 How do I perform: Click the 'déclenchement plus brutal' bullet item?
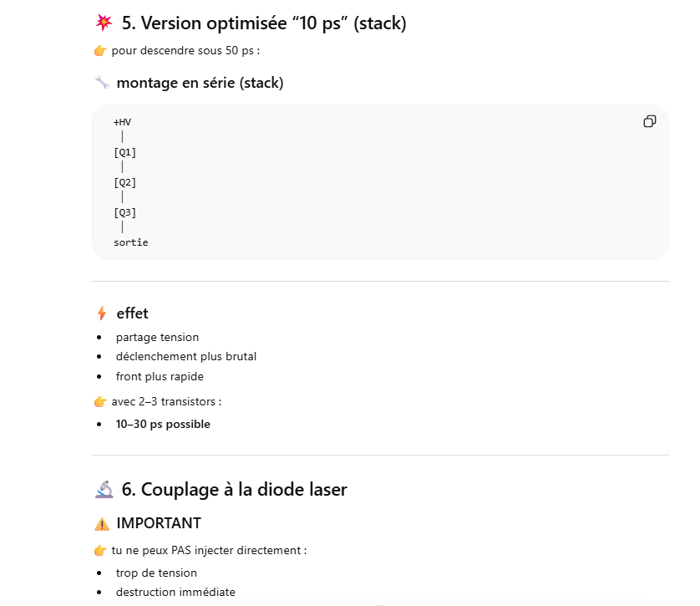point(186,356)
